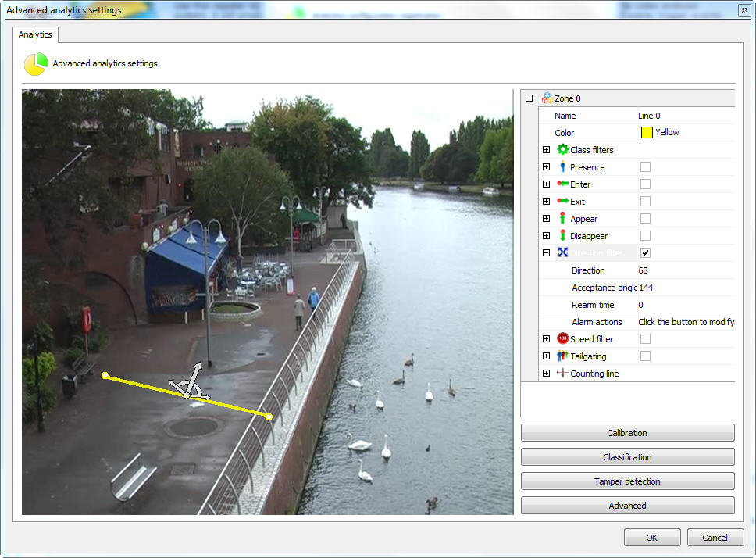
Task: Select the Zone 0 header label
Action: (568, 98)
